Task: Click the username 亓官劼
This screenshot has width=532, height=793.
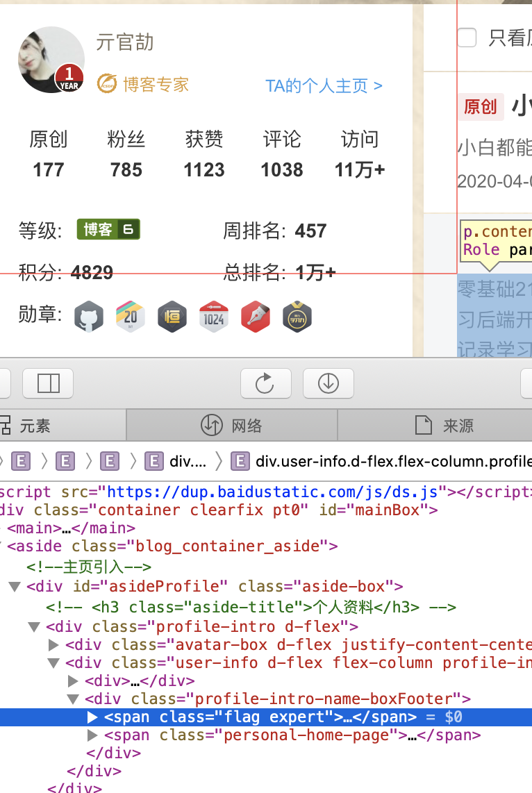Action: 124,42
